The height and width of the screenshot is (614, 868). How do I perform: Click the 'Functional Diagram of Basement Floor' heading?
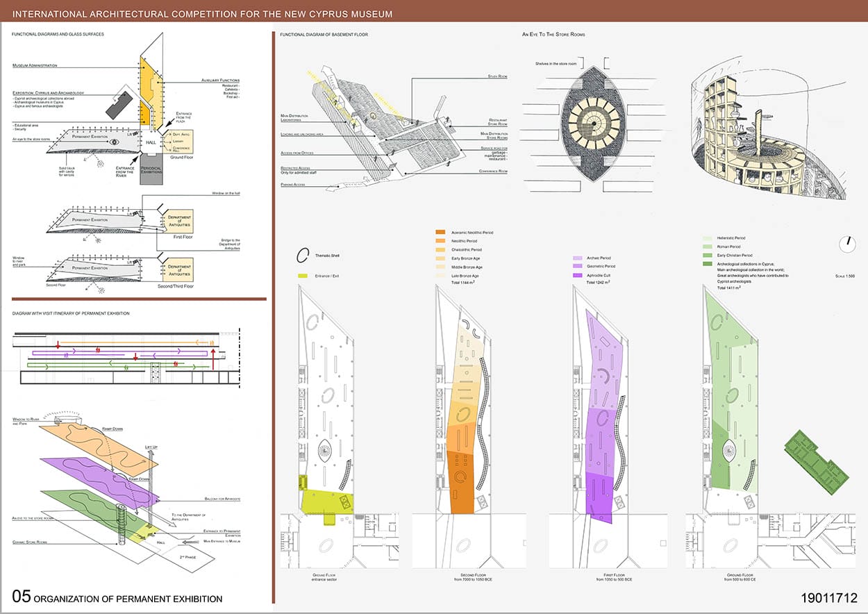(x=324, y=34)
